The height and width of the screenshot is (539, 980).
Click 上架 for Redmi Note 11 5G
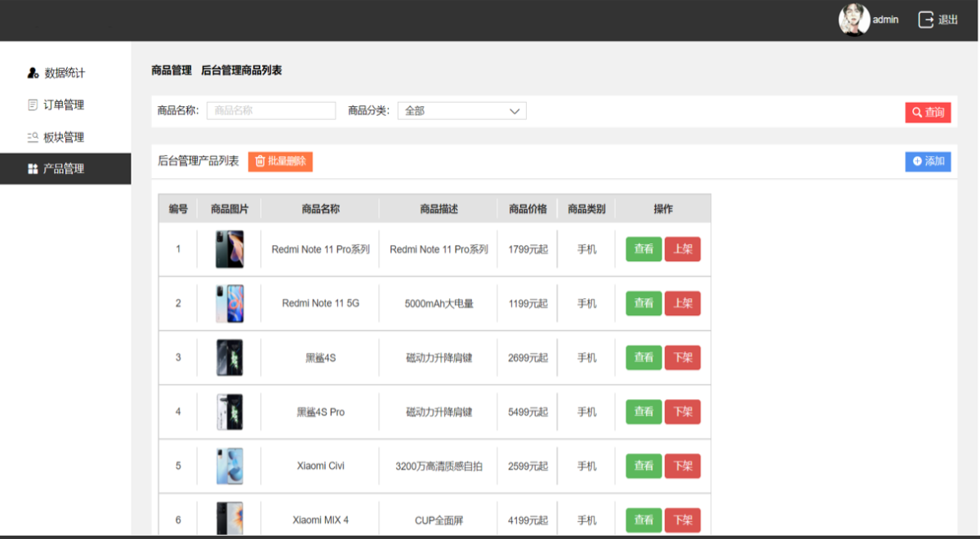(x=683, y=304)
